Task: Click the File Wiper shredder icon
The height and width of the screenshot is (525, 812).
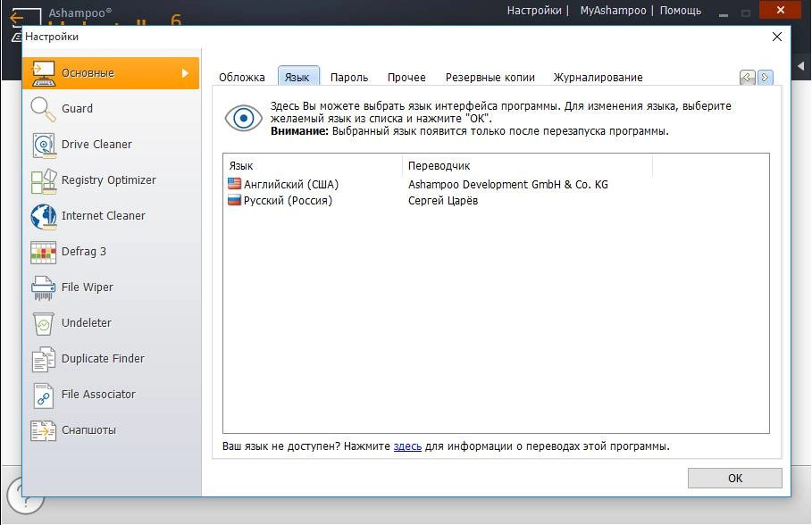Action: [x=44, y=287]
